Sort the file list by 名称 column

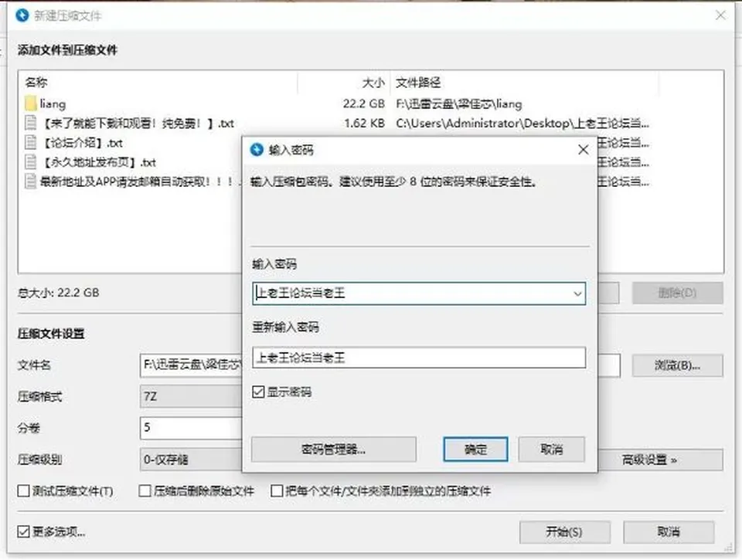(x=36, y=83)
